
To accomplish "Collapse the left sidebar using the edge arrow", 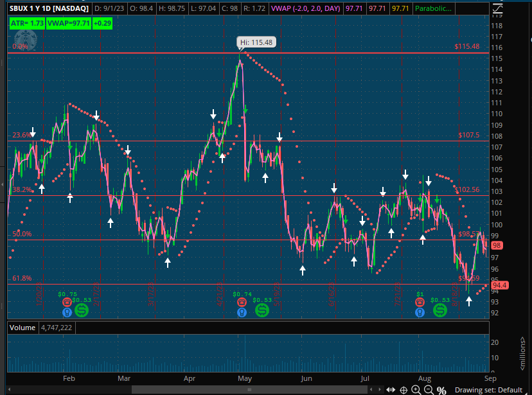I will point(3,184).
